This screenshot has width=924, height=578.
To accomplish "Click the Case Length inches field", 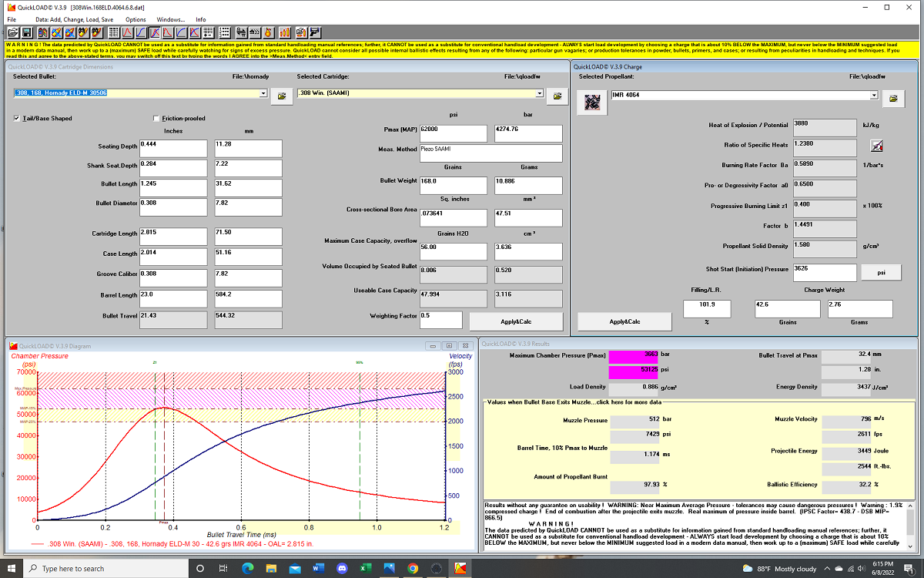I will tap(173, 256).
